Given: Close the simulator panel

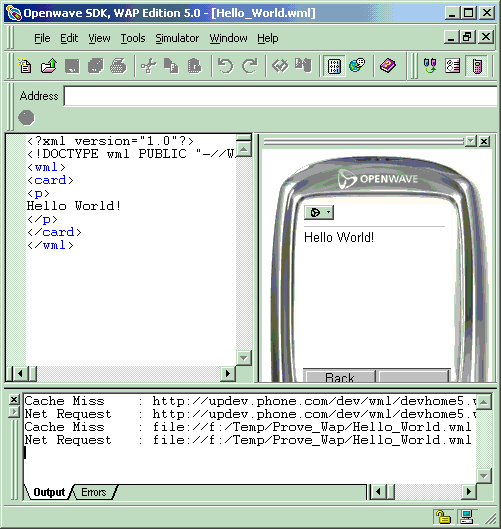Looking at the screenshot, I should click(x=484, y=141).
